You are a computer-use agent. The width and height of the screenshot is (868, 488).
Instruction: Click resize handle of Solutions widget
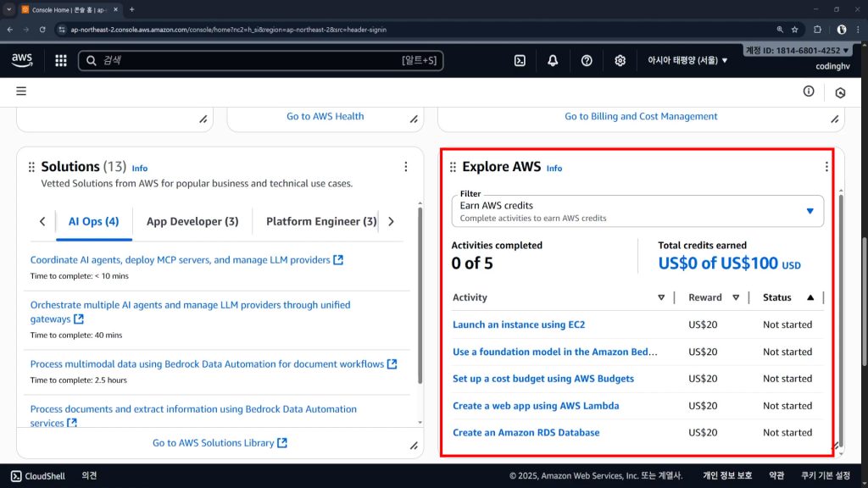pos(414,446)
